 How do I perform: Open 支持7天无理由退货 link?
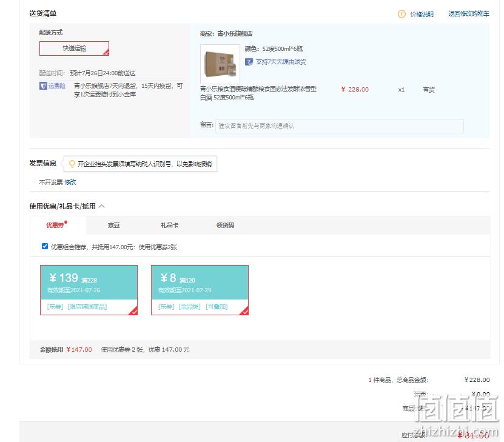click(281, 62)
